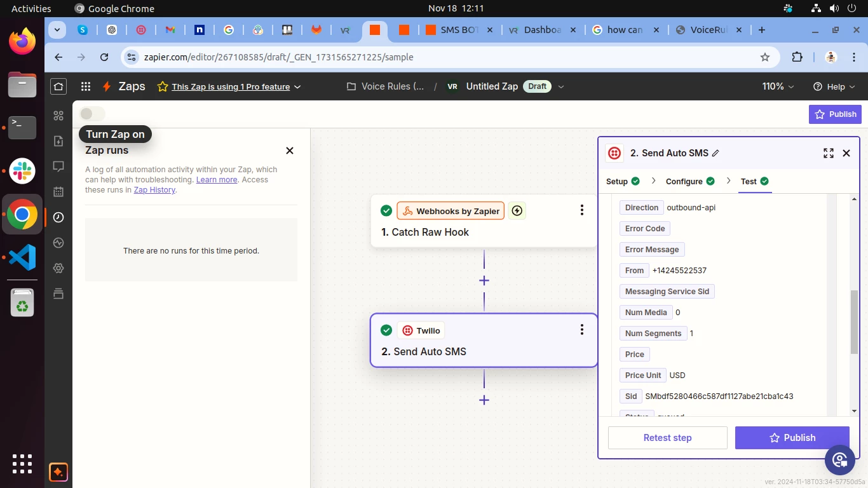Switch to the Test tab
This screenshot has height=488, width=868.
click(755, 182)
